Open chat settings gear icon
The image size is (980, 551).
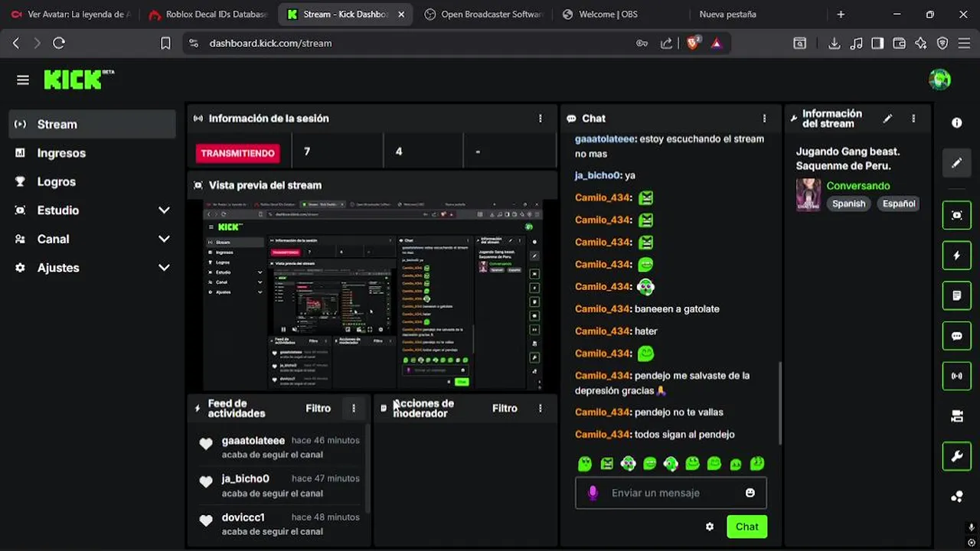click(x=710, y=527)
